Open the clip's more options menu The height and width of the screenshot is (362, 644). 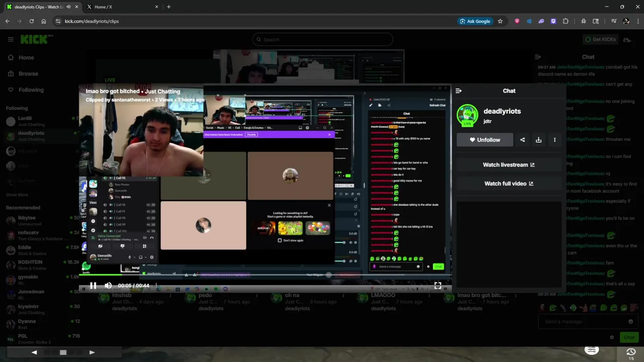pyautogui.click(x=554, y=140)
